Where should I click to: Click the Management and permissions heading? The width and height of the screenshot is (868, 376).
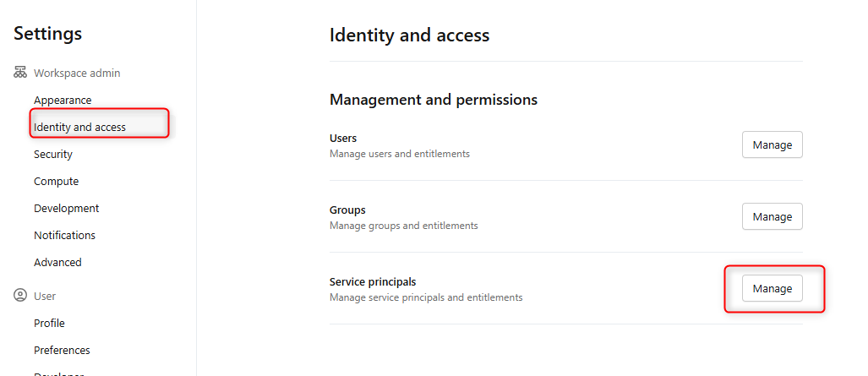433,100
